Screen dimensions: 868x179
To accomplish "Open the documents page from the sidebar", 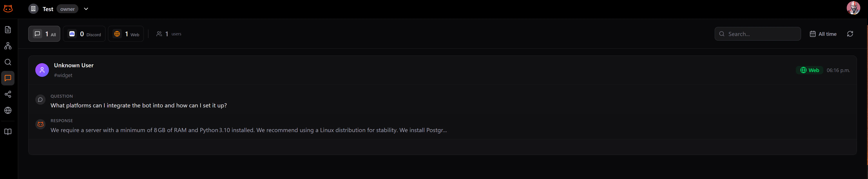I will coord(8,30).
